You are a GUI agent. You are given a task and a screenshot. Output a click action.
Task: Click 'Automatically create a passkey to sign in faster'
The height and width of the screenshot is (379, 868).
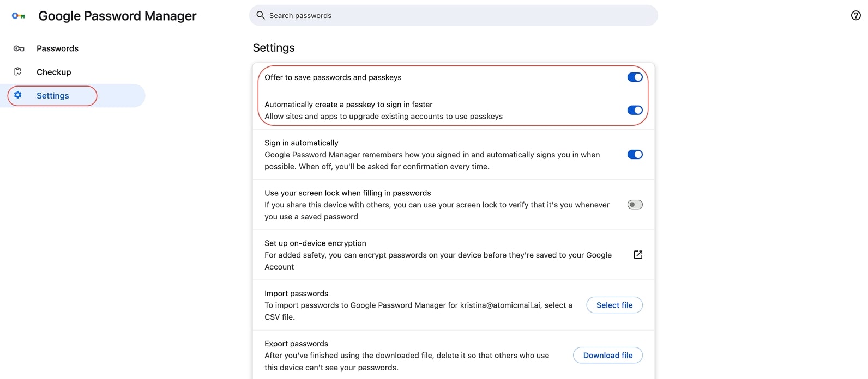(x=348, y=105)
